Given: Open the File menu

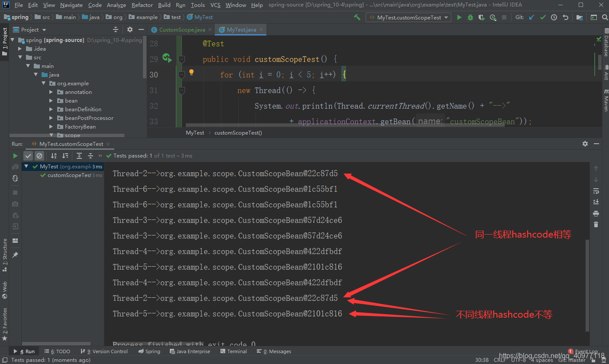Looking at the screenshot, I should pos(19,5).
